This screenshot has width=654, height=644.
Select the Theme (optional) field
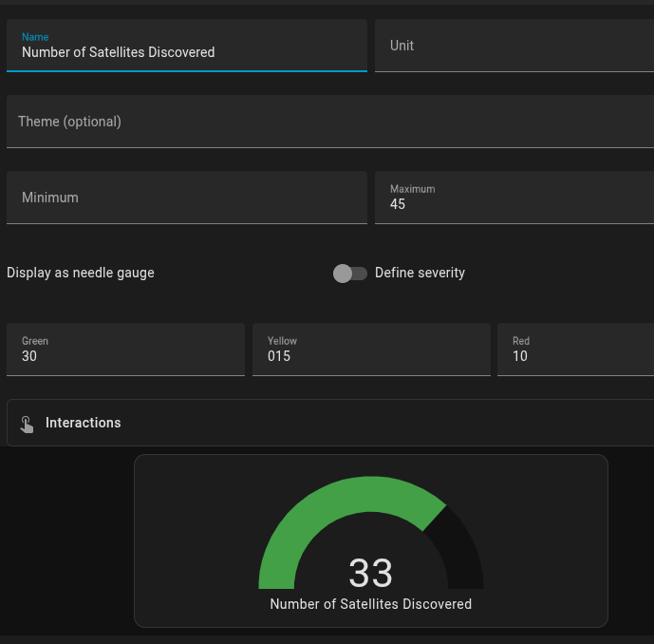329,122
